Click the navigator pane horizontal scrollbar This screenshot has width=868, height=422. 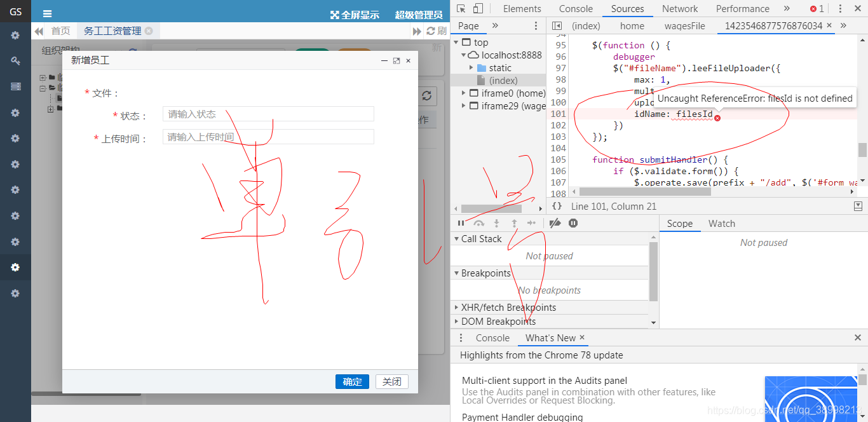click(x=491, y=208)
